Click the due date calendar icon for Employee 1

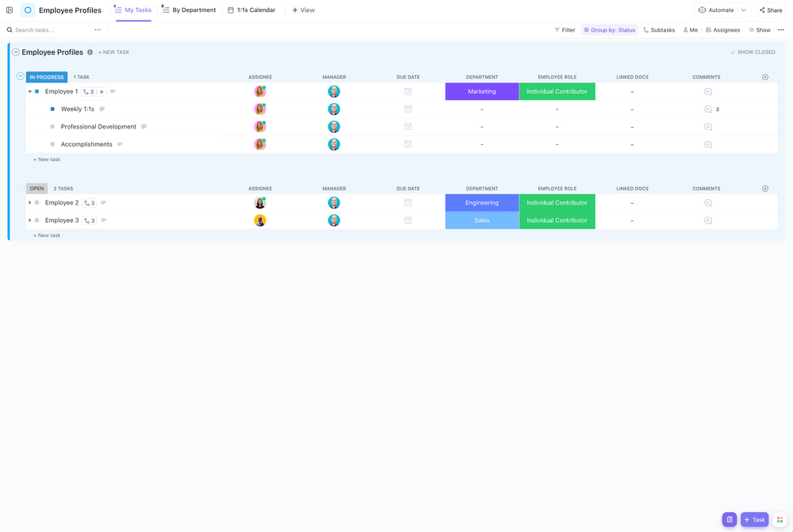click(x=408, y=92)
